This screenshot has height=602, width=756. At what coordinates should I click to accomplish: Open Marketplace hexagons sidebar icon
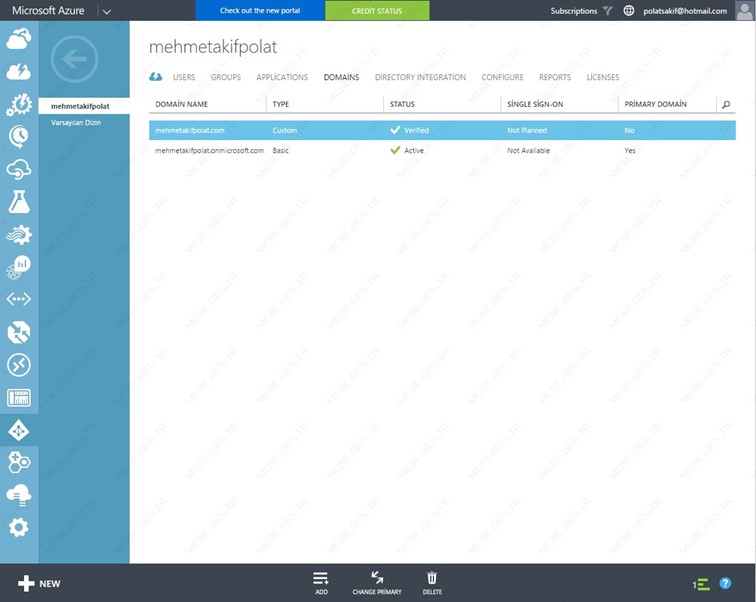(19, 462)
